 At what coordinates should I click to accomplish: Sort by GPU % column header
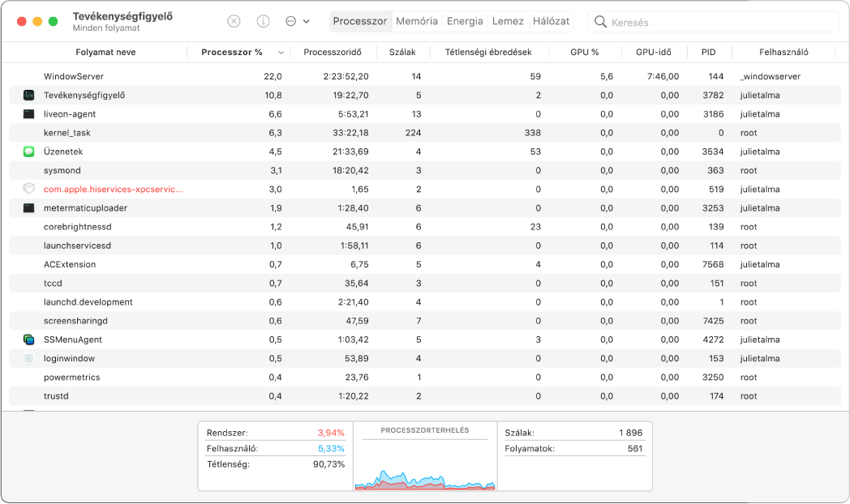584,52
